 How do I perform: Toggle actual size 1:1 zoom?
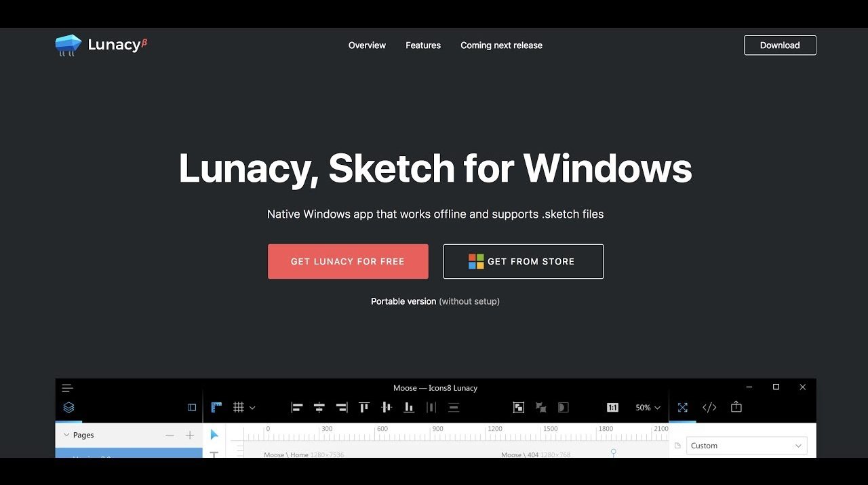[x=612, y=408]
